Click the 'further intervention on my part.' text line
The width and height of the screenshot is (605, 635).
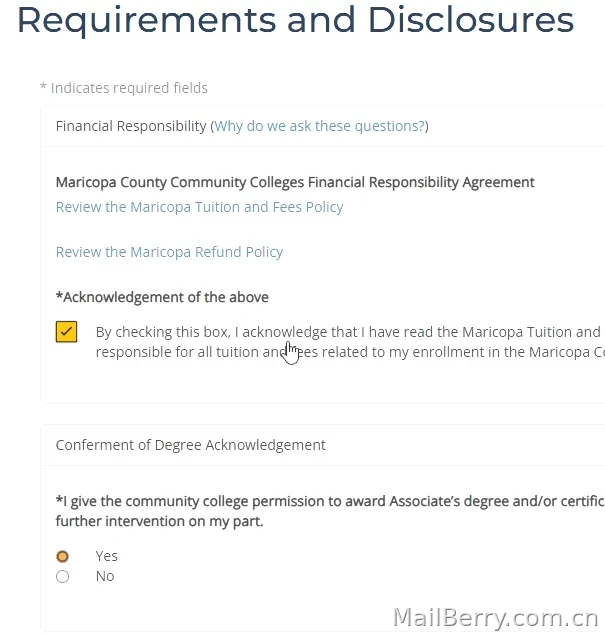pos(160,521)
